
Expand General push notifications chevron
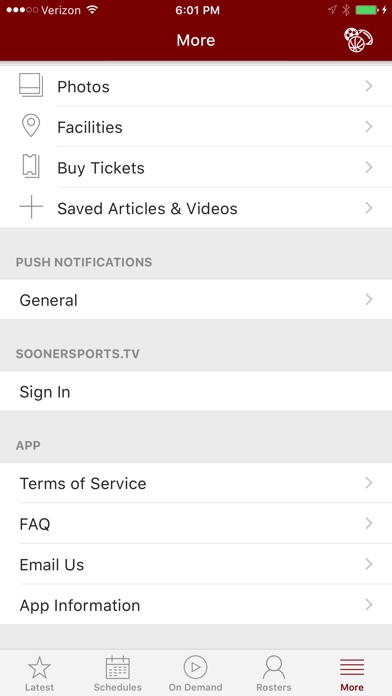tap(368, 300)
